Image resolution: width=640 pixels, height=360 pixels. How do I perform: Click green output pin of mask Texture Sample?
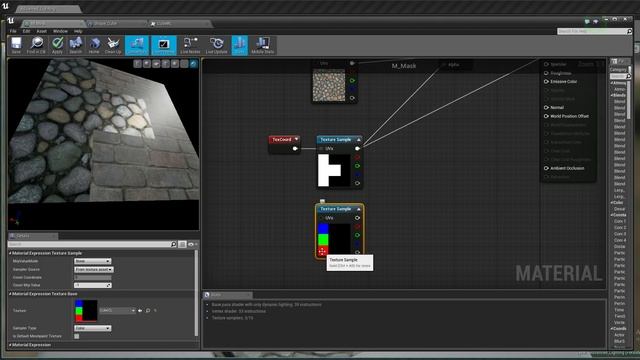[x=357, y=166]
